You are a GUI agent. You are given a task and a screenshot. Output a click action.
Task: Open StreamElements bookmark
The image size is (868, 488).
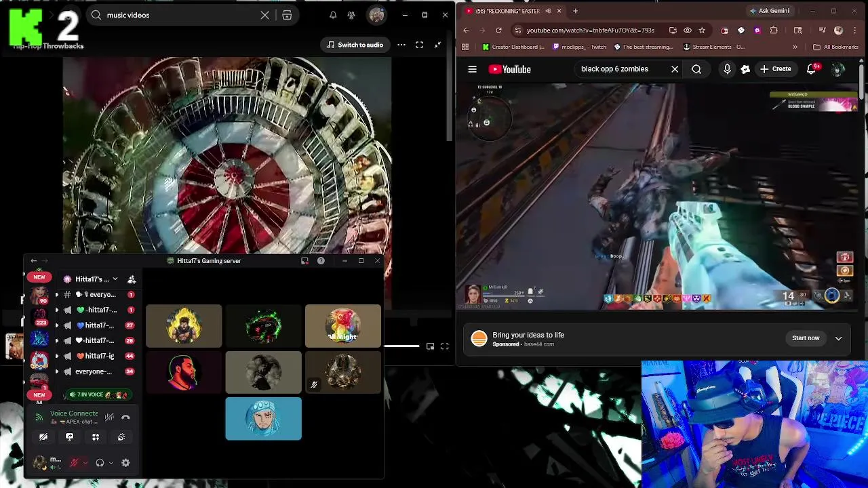713,47
